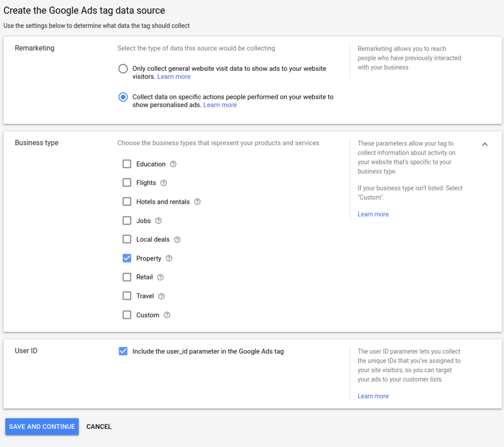Select the general website visit data radio option

click(x=123, y=68)
